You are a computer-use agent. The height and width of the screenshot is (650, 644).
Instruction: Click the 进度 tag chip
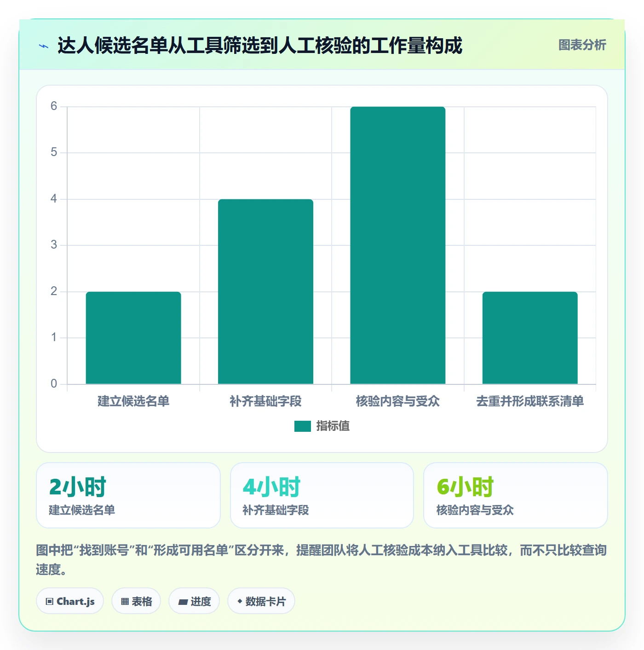194,601
